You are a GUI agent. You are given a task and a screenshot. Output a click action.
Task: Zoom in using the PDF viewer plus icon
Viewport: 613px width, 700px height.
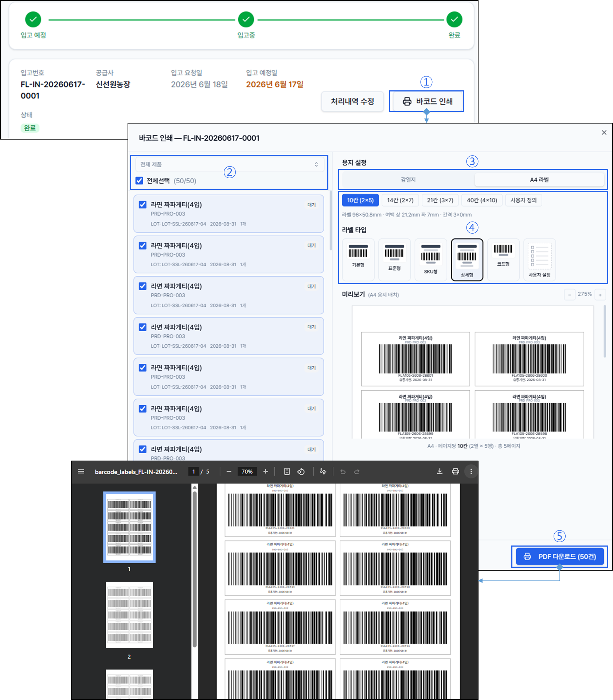(x=266, y=472)
